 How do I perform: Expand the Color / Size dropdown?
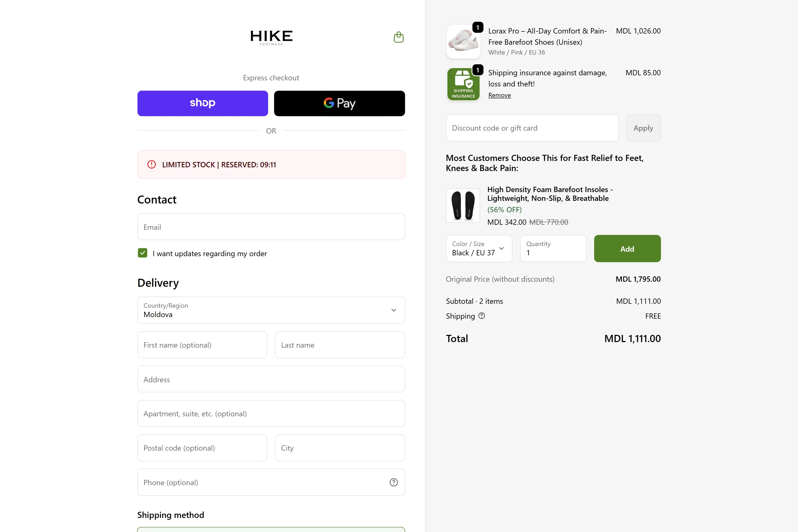[x=479, y=249]
